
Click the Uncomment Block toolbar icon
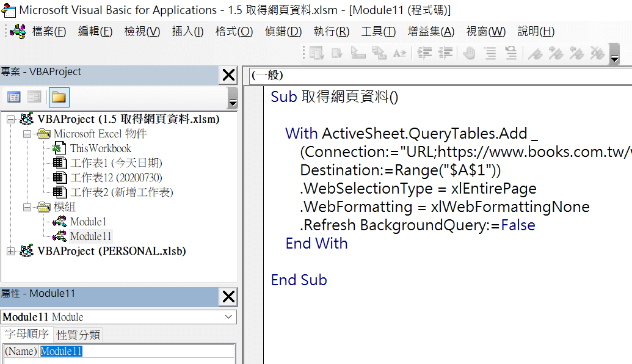click(x=511, y=53)
